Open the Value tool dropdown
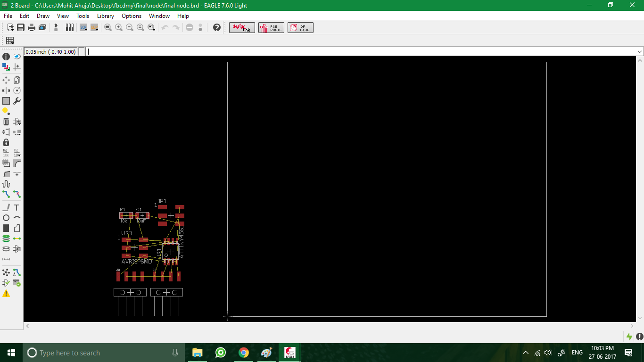Image resolution: width=644 pixels, height=362 pixels. click(x=17, y=153)
